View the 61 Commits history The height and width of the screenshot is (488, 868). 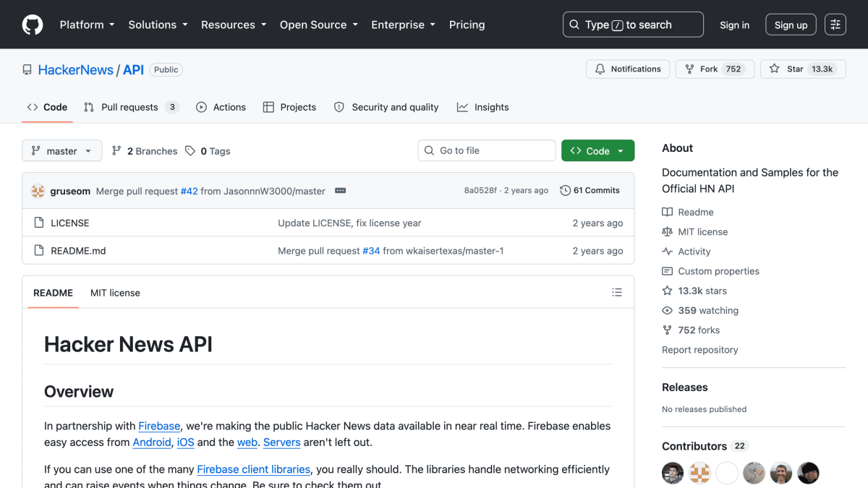(x=590, y=191)
